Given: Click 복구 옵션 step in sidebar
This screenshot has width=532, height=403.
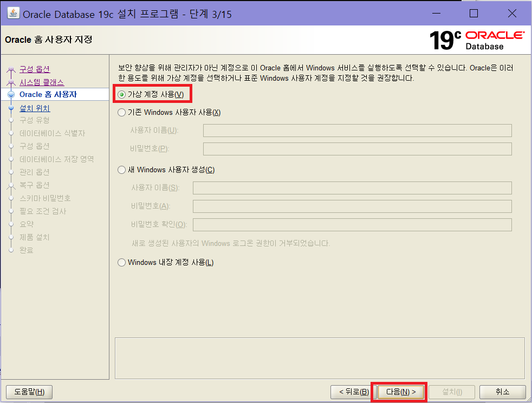Looking at the screenshot, I should (35, 185).
